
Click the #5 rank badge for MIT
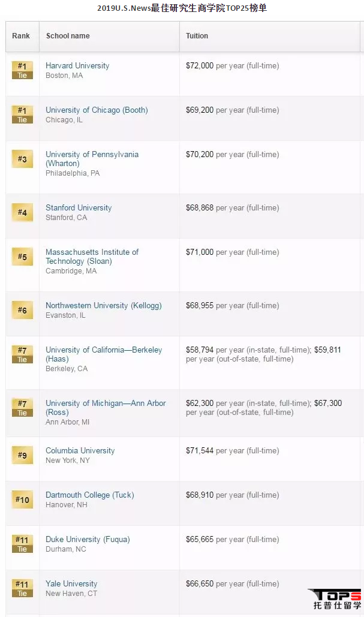22,257
